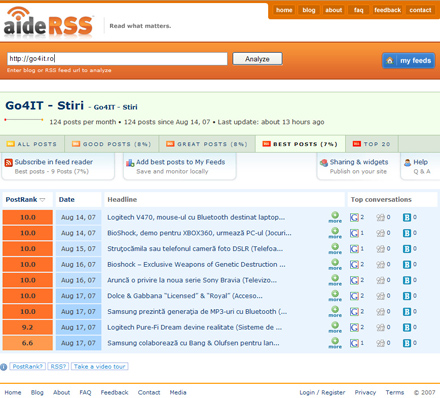Open the feedback link in top navigation
Image resolution: width=440 pixels, height=398 pixels.
coord(387,10)
